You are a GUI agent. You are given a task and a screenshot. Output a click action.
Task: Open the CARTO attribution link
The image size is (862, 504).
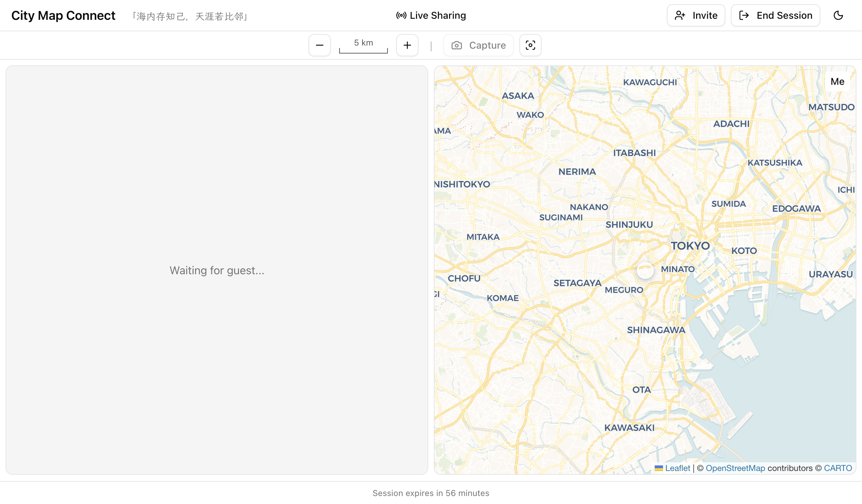point(838,468)
